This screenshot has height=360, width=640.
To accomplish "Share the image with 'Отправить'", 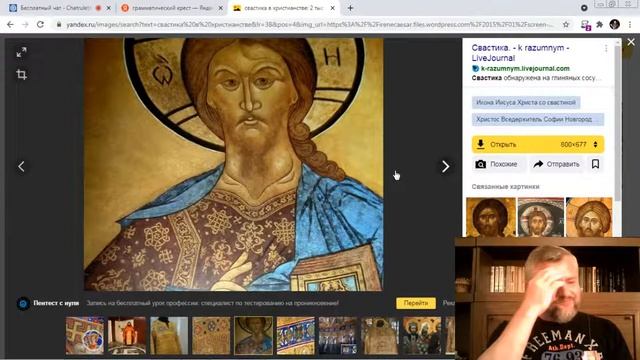I will [556, 164].
